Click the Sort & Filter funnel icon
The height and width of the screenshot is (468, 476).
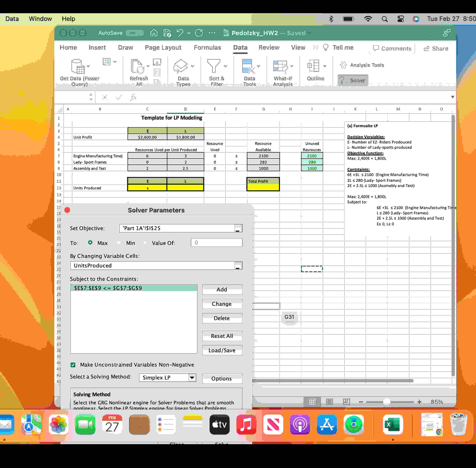click(214, 66)
